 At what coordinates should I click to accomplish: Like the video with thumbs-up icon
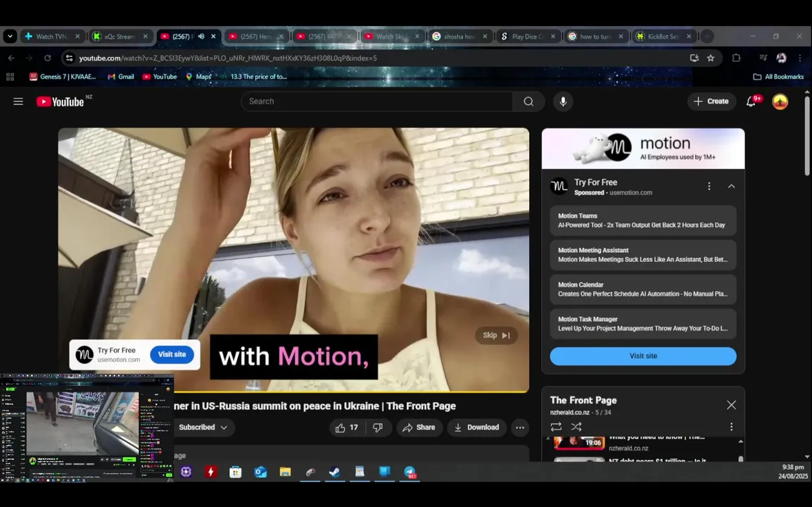coord(346,427)
